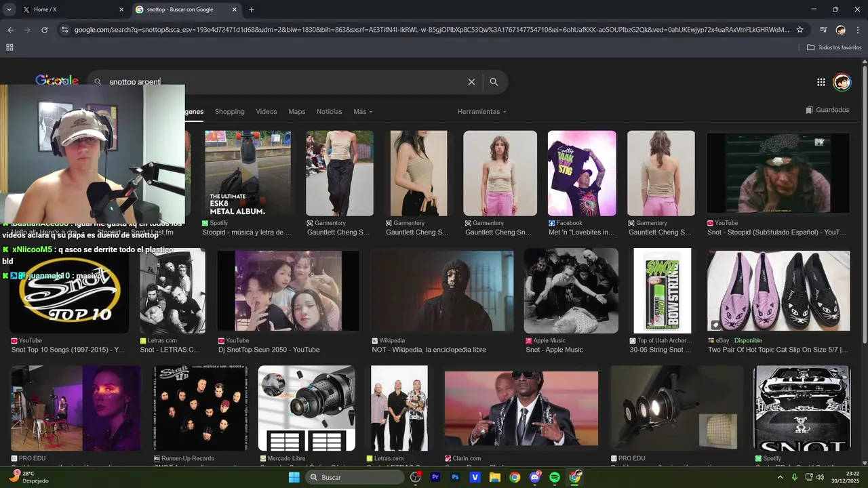The height and width of the screenshot is (488, 868).
Task: Switch to the Shopping results tab
Action: 229,112
